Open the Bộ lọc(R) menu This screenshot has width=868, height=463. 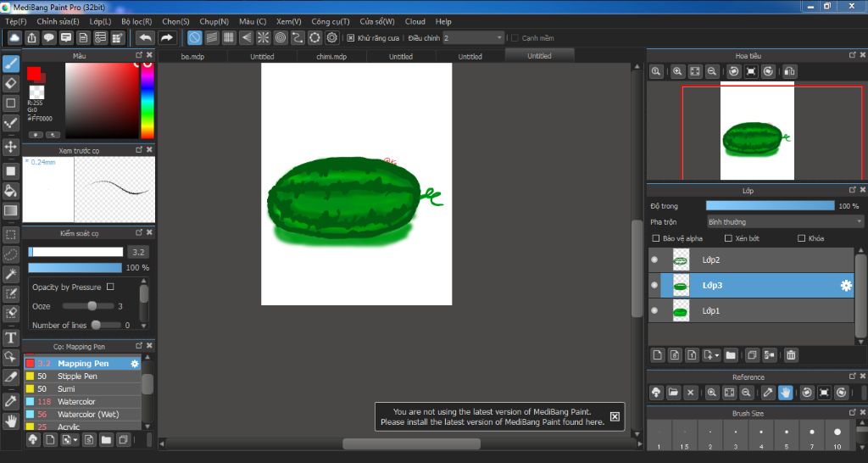(x=136, y=21)
